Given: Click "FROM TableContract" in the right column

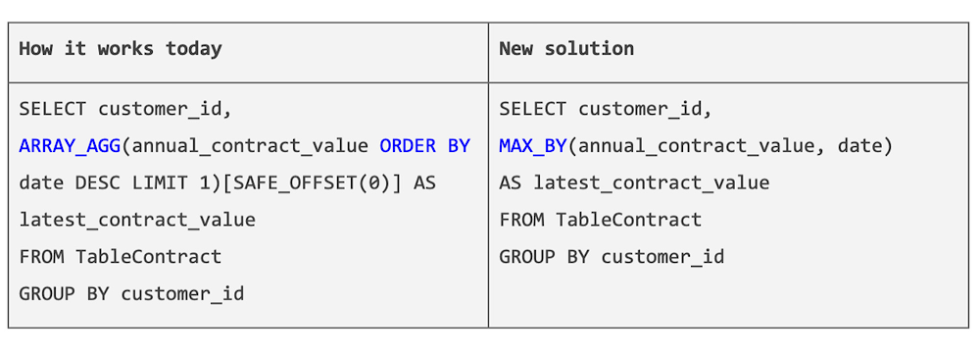Looking at the screenshot, I should click(x=600, y=220).
